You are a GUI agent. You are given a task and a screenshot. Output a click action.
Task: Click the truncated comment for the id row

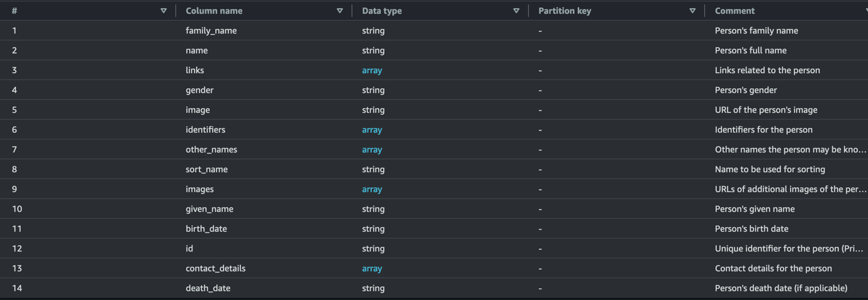789,248
